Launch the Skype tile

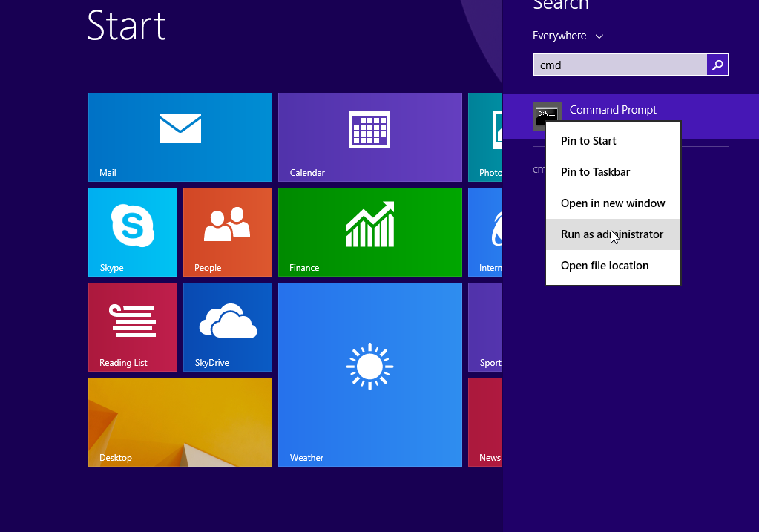click(x=133, y=232)
